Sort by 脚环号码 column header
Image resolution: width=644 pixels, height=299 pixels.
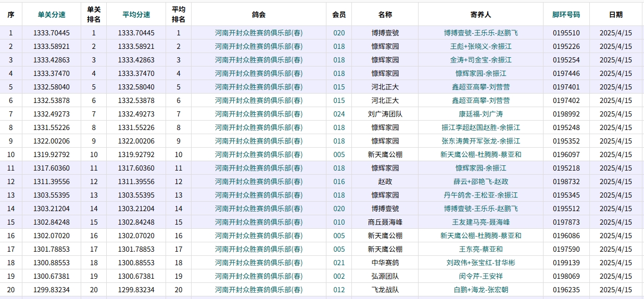tap(566, 15)
